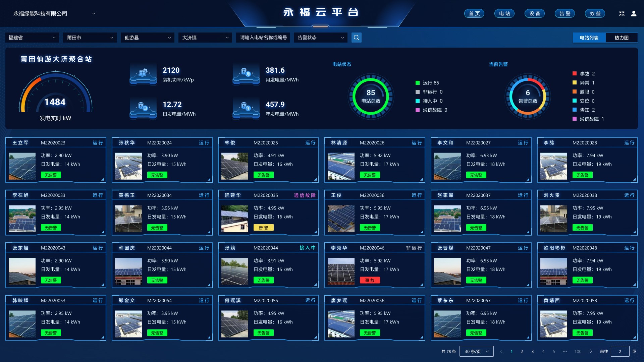Open the 30 条/页 page size dropdown

tap(476, 351)
